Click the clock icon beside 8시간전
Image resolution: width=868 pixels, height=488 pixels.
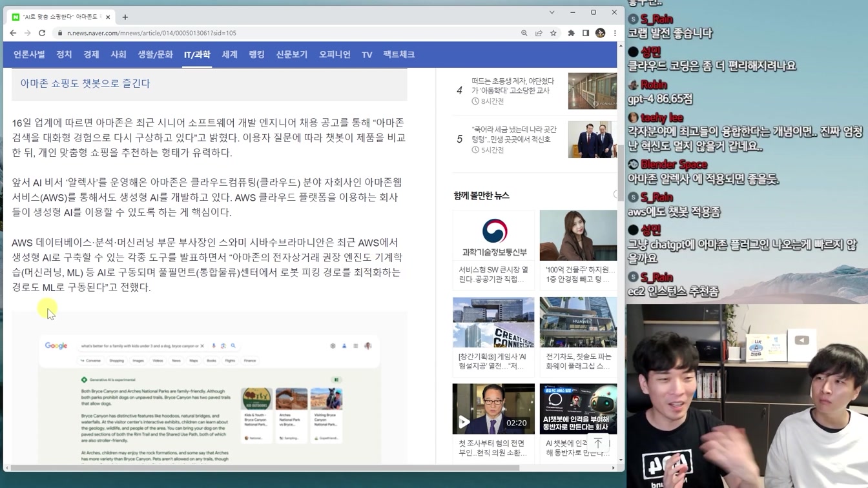pyautogui.click(x=475, y=101)
